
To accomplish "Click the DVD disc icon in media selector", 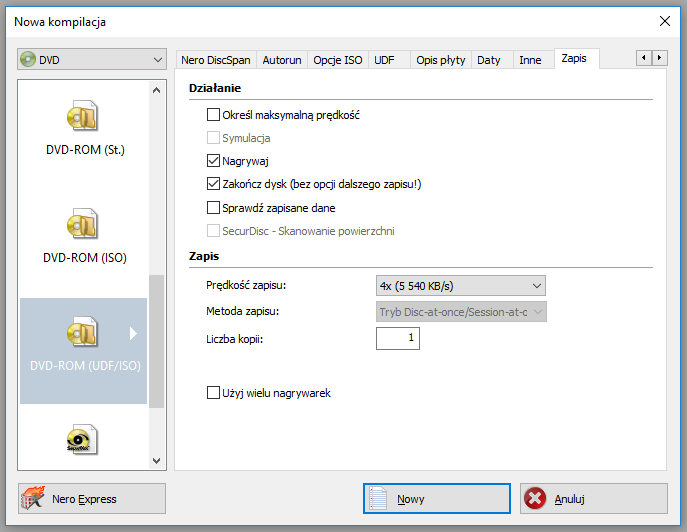I will [28, 59].
